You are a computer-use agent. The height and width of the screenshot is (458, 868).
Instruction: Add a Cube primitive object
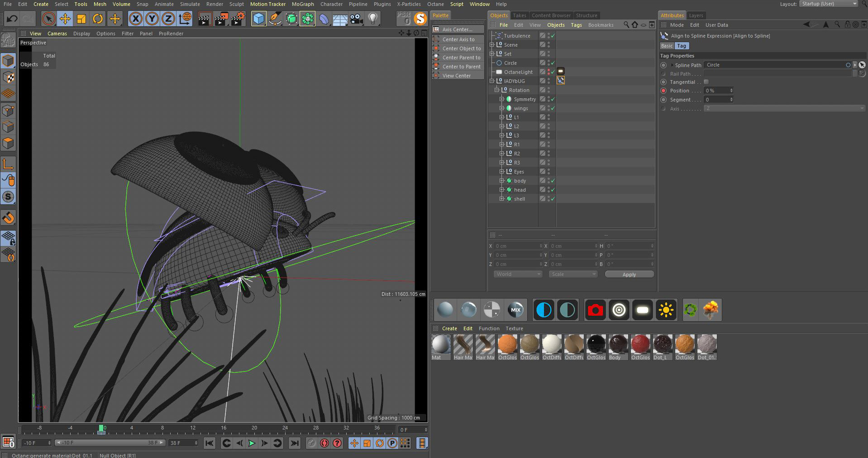(258, 19)
